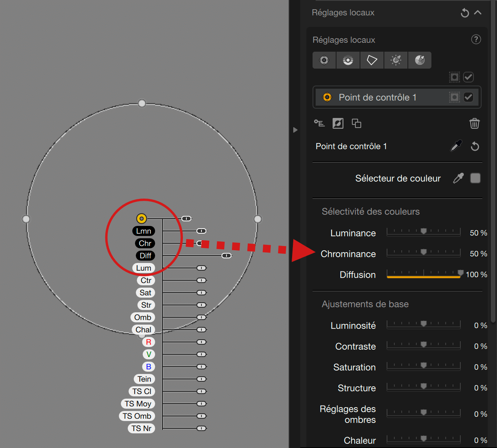The width and height of the screenshot is (497, 448).
Task: Click the Omb label on canvas
Action: (x=143, y=317)
